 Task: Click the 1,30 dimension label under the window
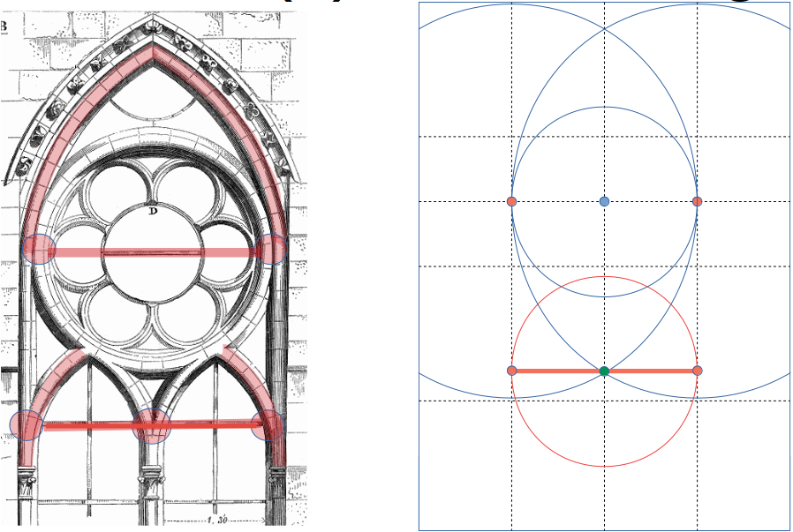(216, 521)
